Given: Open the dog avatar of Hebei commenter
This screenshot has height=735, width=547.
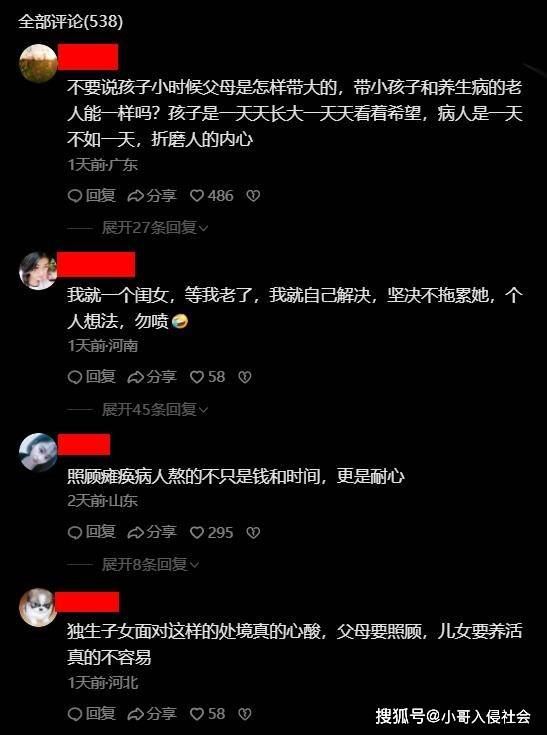Looking at the screenshot, I should [x=38, y=608].
